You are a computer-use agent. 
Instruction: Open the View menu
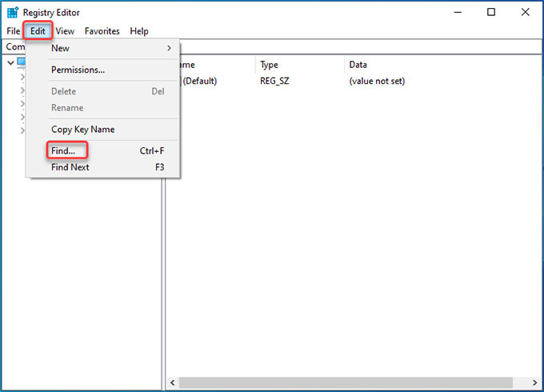point(65,31)
